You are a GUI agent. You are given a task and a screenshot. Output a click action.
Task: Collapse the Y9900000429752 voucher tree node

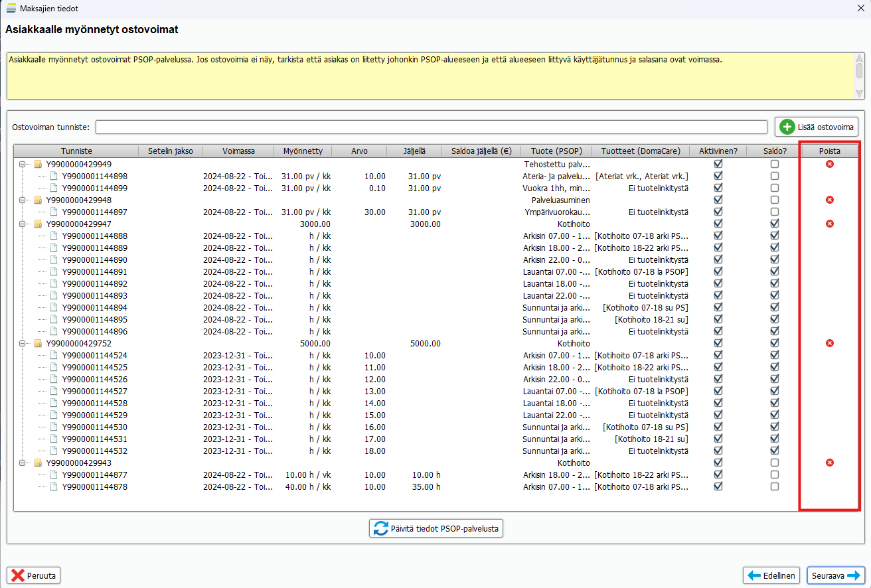[23, 344]
